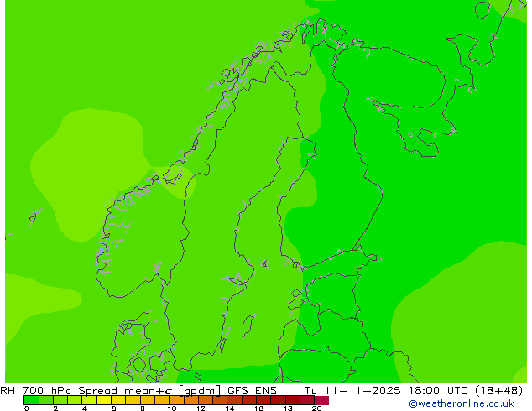Click the '(18+48)' forecast offset text
This screenshot has height=411, width=532.
coord(499,391)
